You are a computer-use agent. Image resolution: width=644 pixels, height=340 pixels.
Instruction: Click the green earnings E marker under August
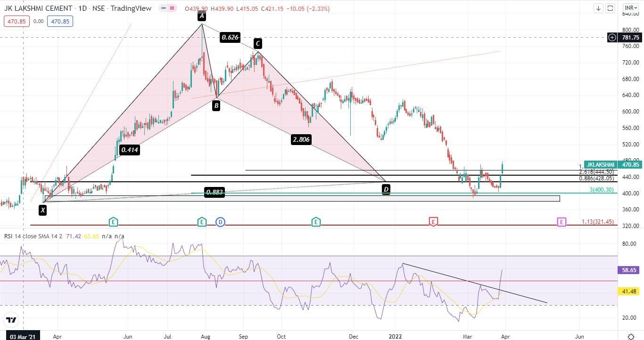202,221
